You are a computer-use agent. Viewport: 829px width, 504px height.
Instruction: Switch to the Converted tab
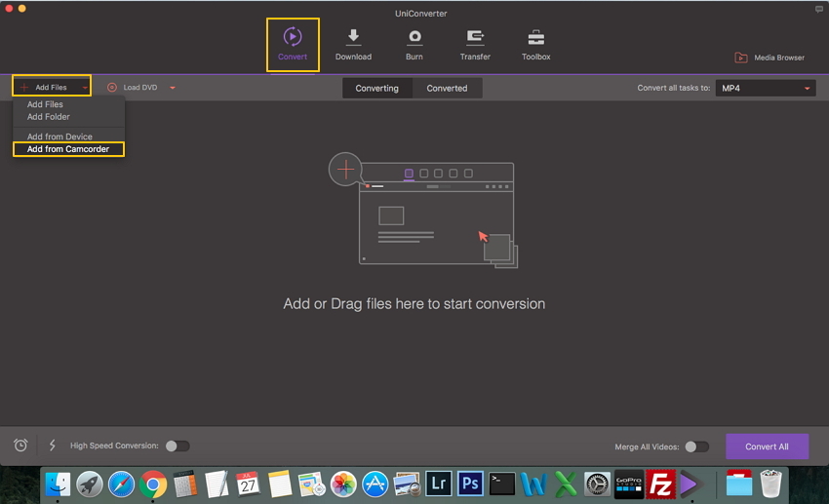(447, 89)
